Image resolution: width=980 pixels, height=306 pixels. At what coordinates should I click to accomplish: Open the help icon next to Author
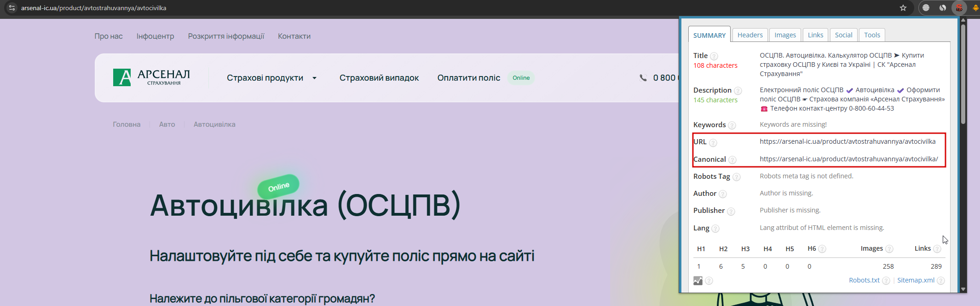[x=723, y=194]
